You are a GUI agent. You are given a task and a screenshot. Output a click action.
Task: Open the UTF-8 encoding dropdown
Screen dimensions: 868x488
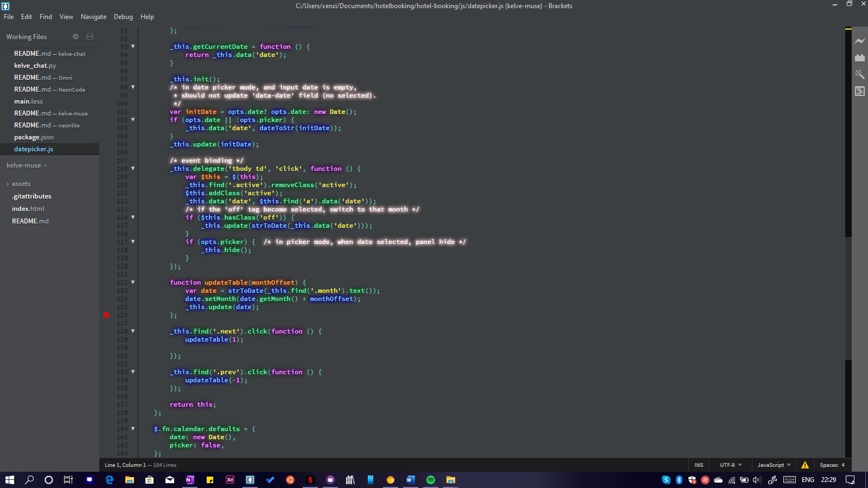[x=731, y=465]
